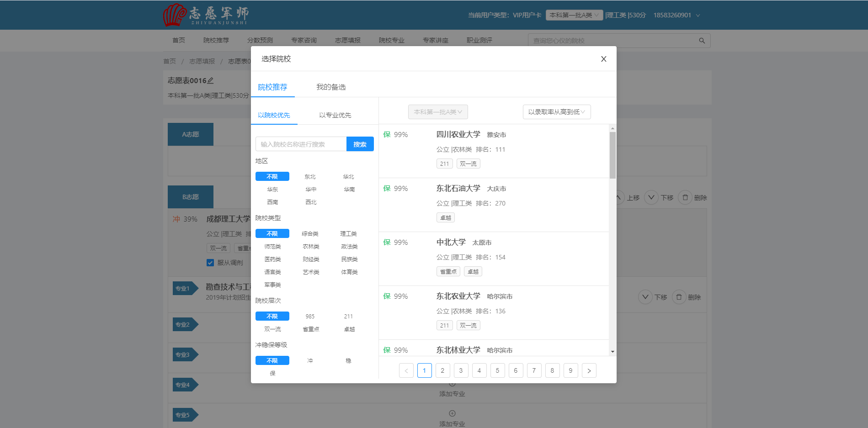This screenshot has height=428, width=868.
Task: Select 农林类 school type filter
Action: pos(310,246)
